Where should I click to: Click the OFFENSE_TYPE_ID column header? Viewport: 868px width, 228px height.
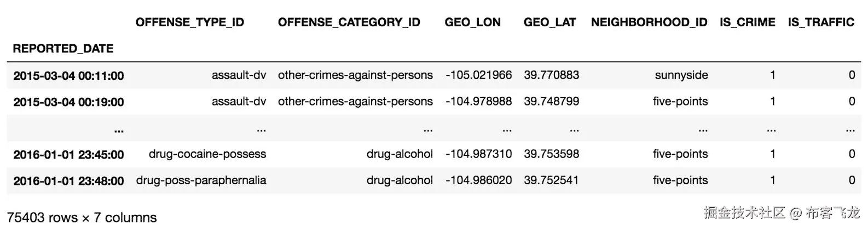(189, 22)
